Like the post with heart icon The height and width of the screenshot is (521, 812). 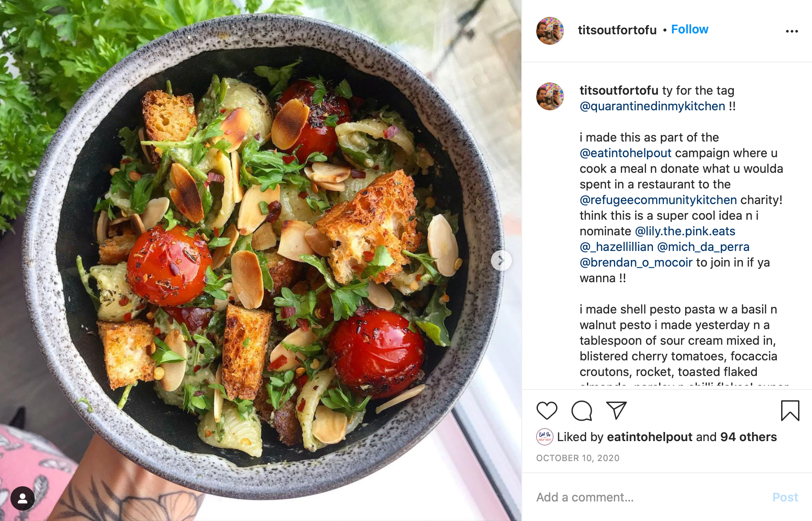(x=547, y=411)
